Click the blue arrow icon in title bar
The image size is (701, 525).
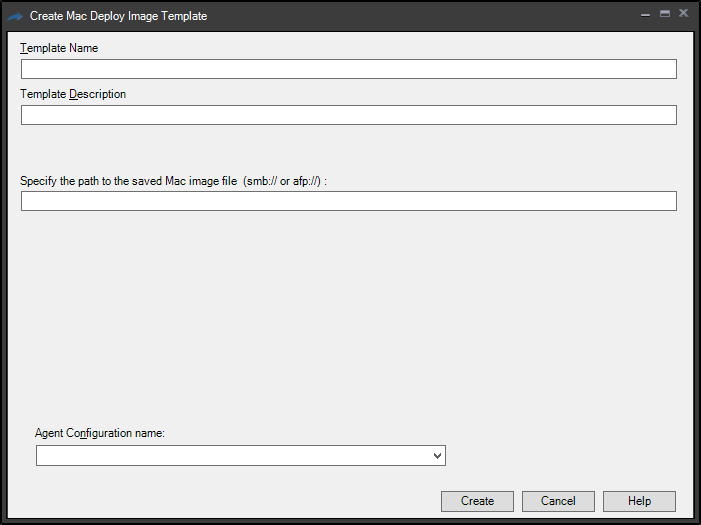[14, 16]
